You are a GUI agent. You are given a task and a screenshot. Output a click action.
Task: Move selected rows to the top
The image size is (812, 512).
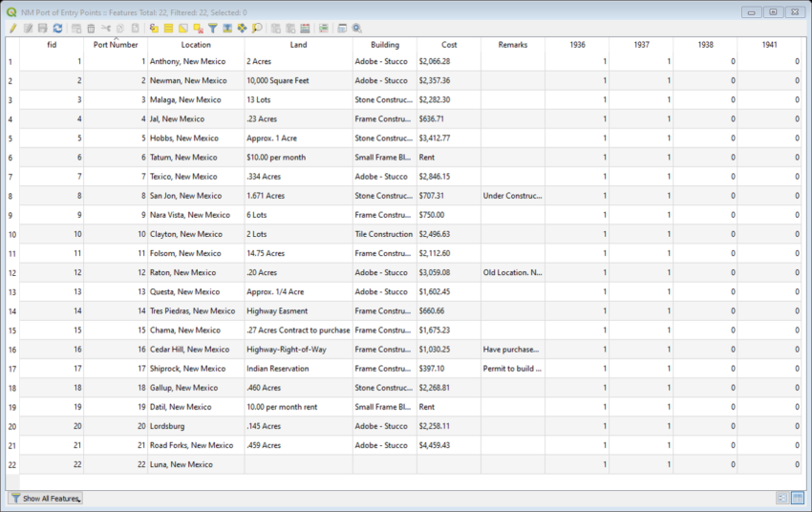click(227, 29)
